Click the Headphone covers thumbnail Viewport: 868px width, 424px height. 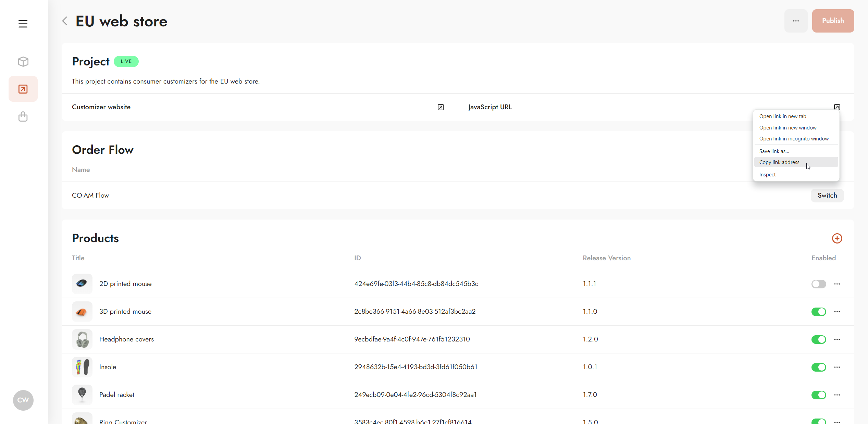pyautogui.click(x=82, y=339)
